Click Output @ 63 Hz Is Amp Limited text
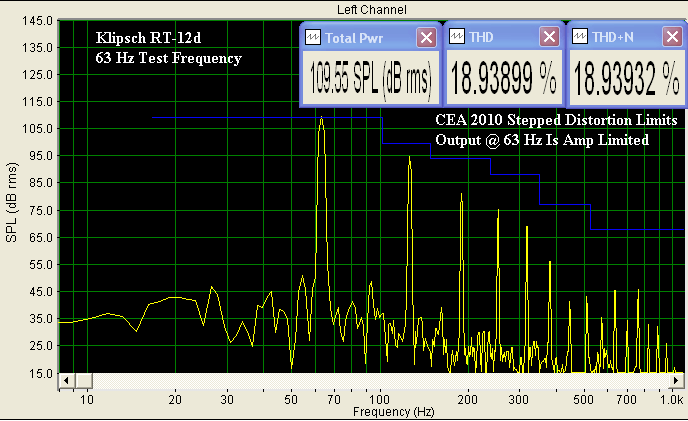The height and width of the screenshot is (421, 688). 542,140
